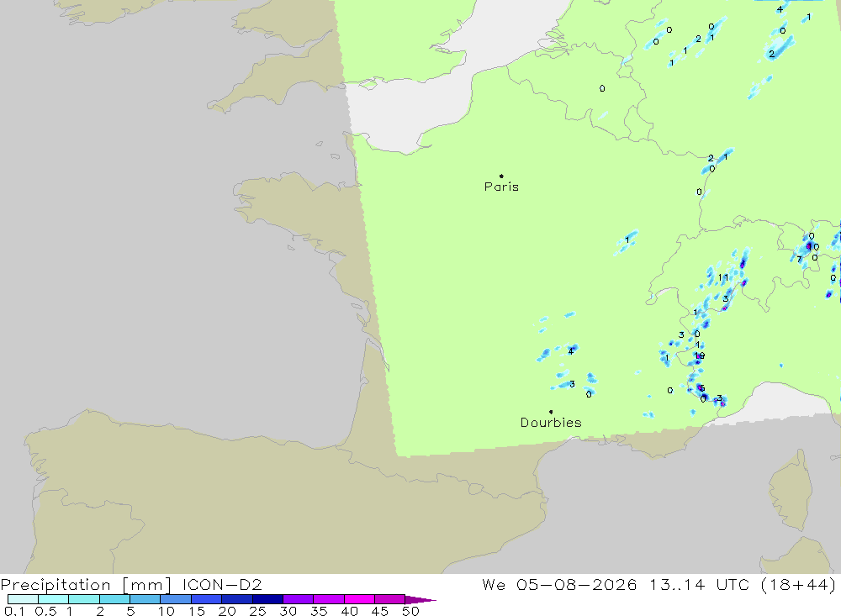The height and width of the screenshot is (616, 841).
Task: Pick the legend swatch between 40 and 45
Action: [x=359, y=599]
